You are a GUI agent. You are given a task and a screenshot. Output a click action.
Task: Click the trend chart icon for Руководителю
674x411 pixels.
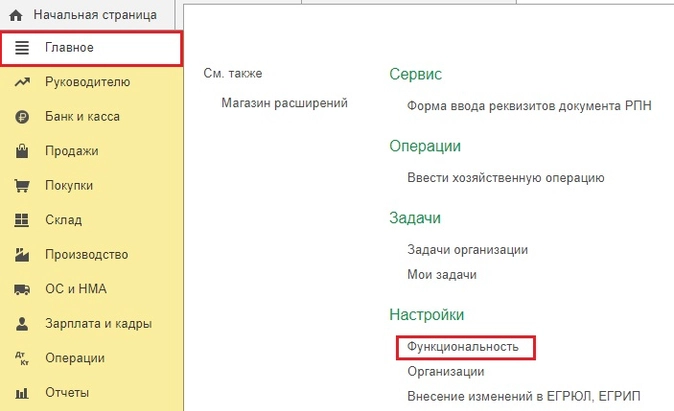21,82
